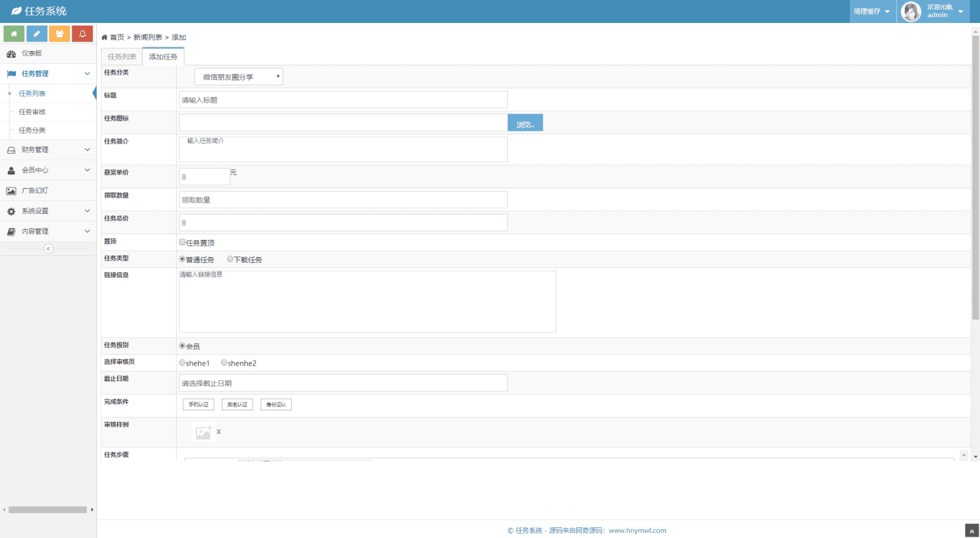Collapse the sidebar with the double-arrow icon
The image size is (980, 538).
coord(48,249)
